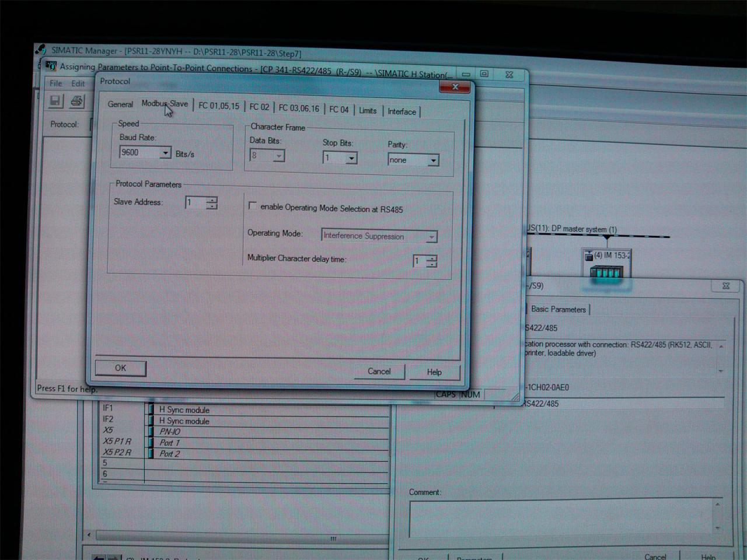Viewport: 747px width, 560px height.
Task: Select the Basic Parameters tab
Action: click(558, 309)
